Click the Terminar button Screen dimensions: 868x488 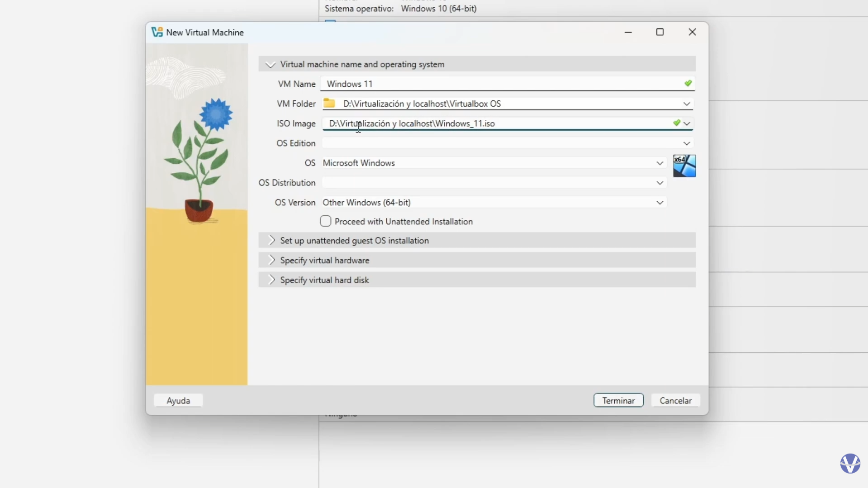pyautogui.click(x=618, y=401)
